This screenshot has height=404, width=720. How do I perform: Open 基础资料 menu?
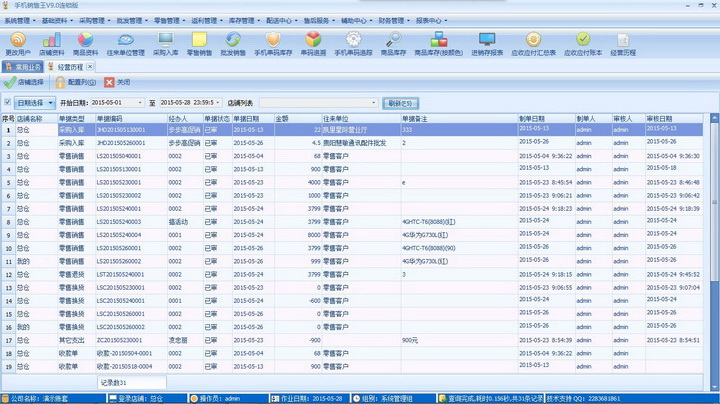pos(57,21)
